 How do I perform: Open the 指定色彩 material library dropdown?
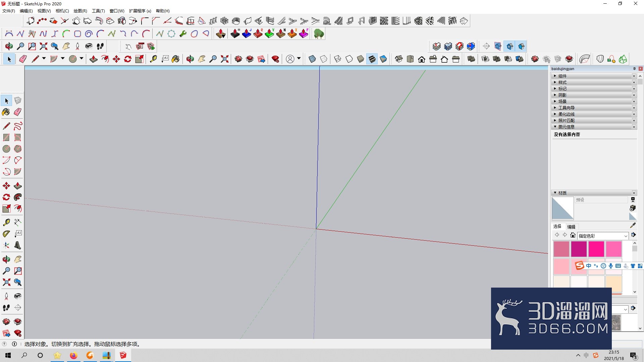click(603, 236)
